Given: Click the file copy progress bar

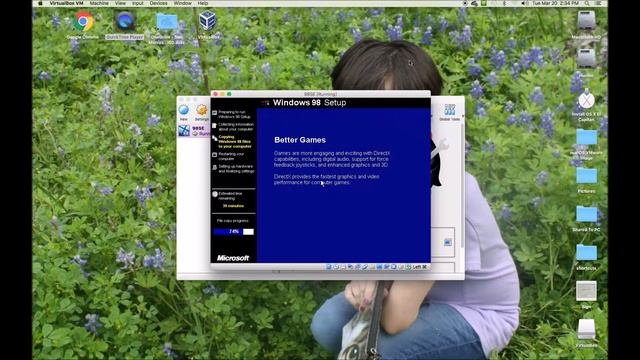Looking at the screenshot, I should point(233,231).
